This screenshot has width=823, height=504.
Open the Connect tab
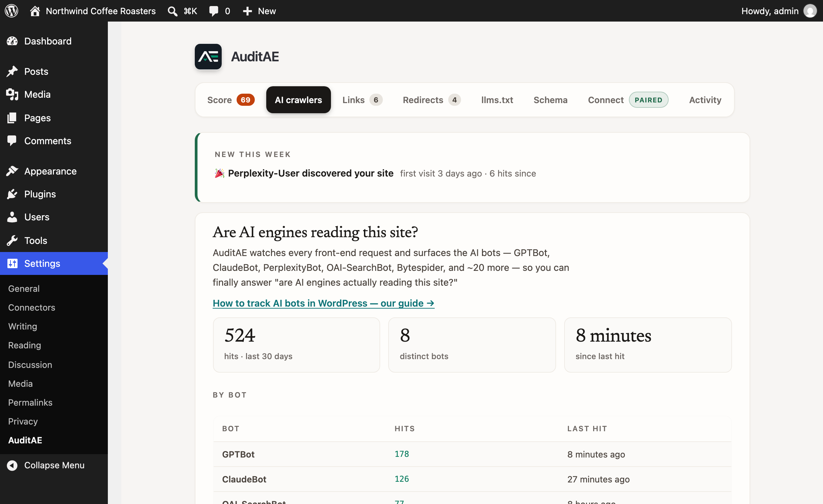(x=628, y=100)
